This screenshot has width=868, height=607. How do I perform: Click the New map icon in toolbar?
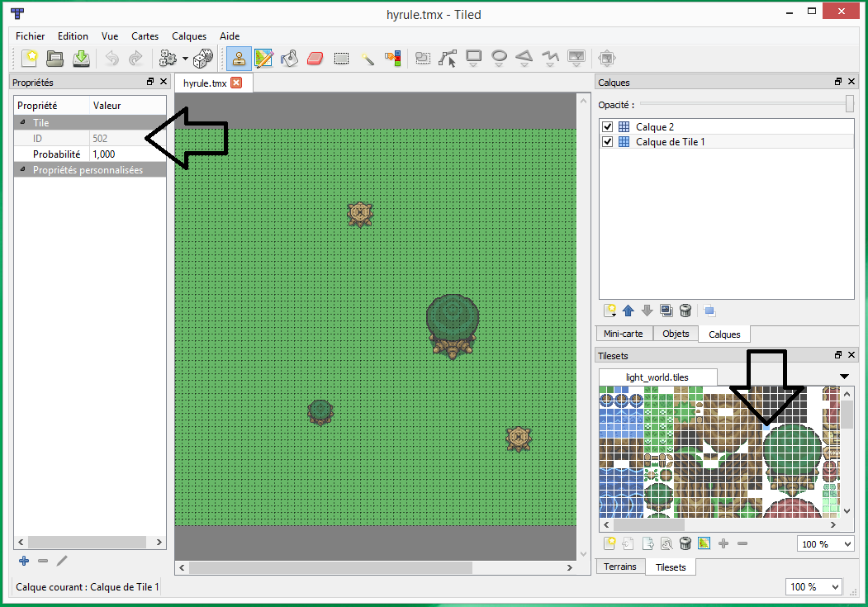click(x=30, y=58)
